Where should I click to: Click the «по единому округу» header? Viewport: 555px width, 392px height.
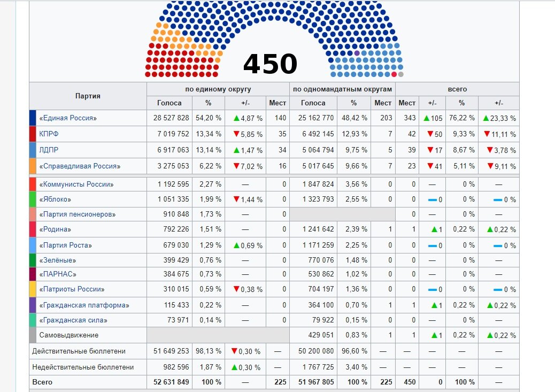point(218,89)
